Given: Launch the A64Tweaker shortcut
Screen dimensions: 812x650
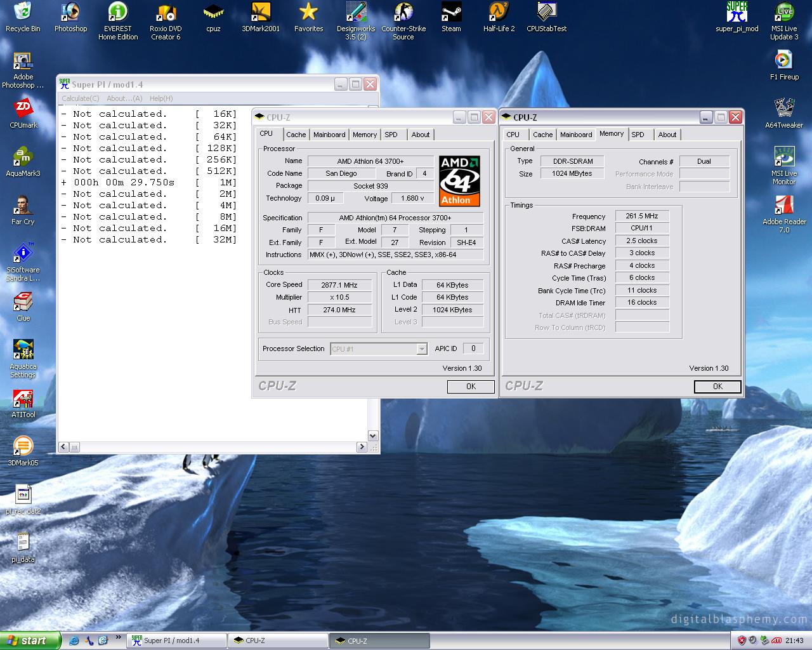Looking at the screenshot, I should [784, 114].
